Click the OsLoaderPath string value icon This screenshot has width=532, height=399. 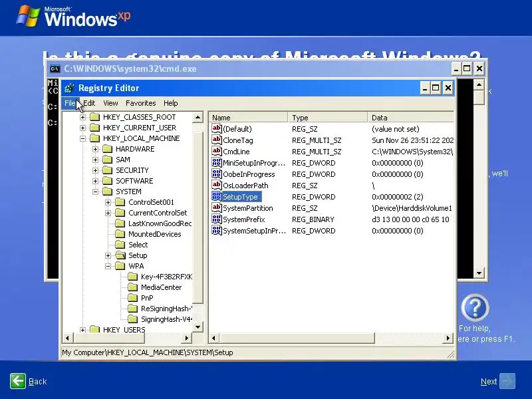[x=217, y=186]
